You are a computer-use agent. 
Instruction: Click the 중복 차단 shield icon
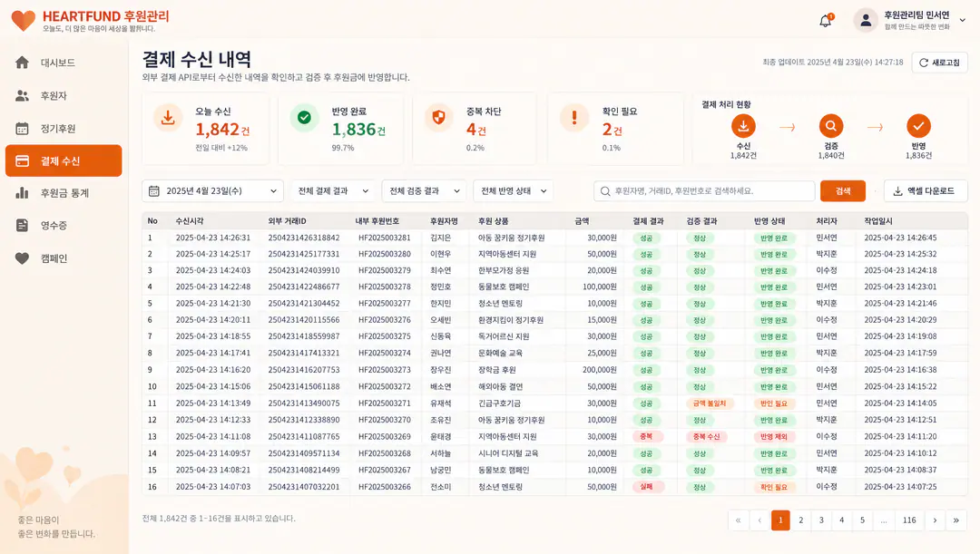point(439,118)
